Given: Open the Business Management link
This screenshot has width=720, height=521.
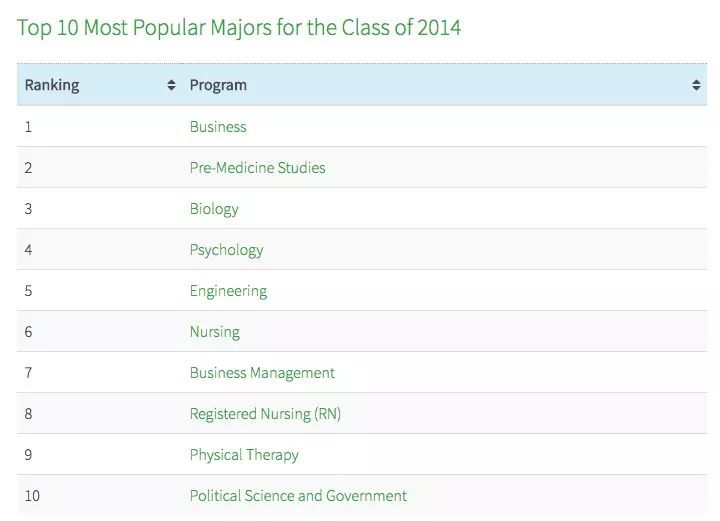Looking at the screenshot, I should pos(262,373).
